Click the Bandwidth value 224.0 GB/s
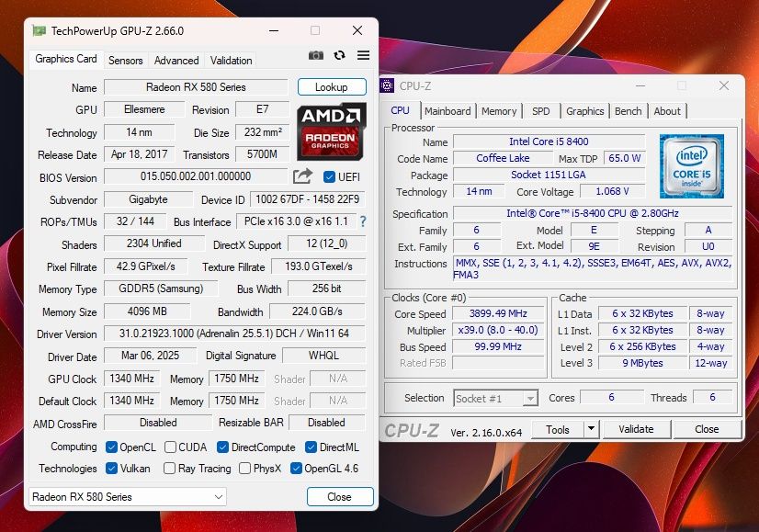The image size is (759, 532). point(317,311)
